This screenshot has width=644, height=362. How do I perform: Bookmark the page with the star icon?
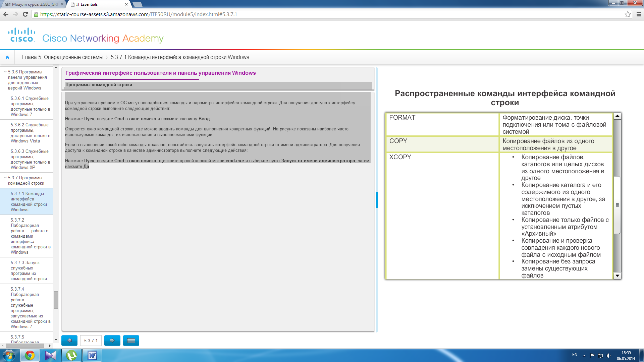tap(628, 14)
